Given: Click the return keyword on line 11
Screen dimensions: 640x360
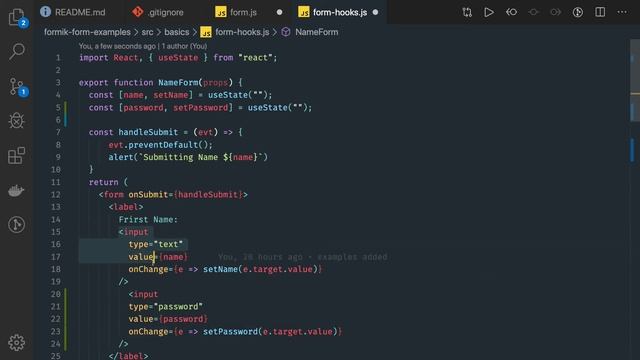Looking at the screenshot, I should (x=104, y=182).
